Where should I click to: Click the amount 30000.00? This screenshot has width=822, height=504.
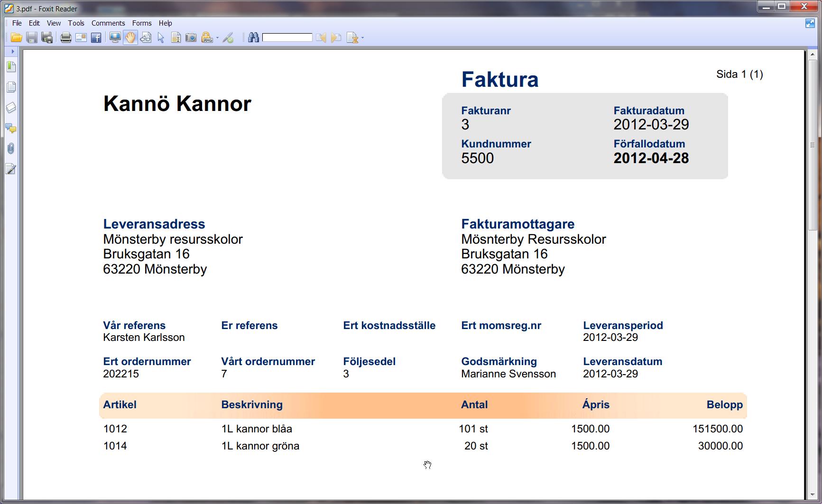(720, 446)
